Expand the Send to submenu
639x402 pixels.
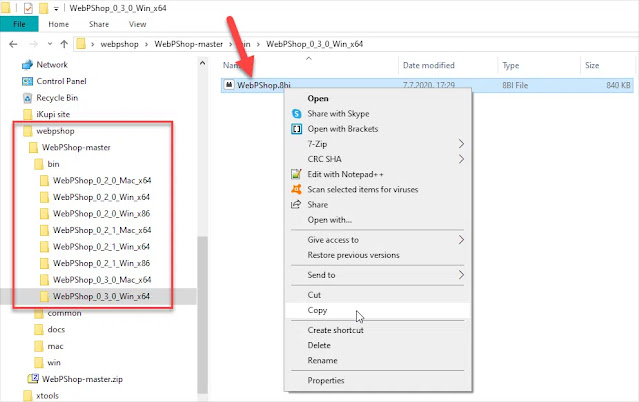[x=461, y=275]
